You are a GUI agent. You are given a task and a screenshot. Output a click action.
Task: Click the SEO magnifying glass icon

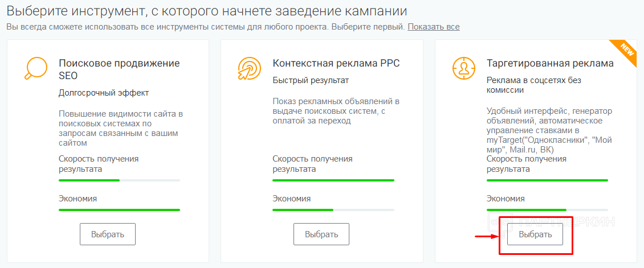tap(35, 68)
